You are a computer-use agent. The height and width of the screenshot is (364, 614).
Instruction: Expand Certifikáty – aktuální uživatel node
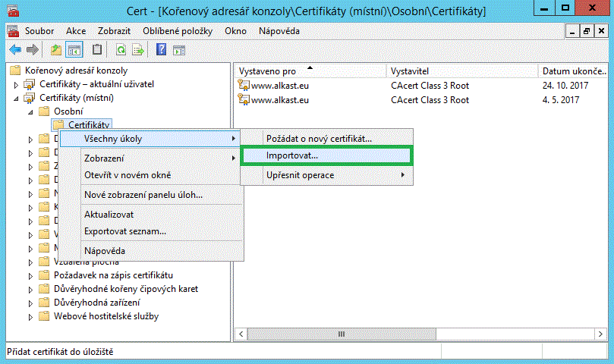tap(17, 84)
